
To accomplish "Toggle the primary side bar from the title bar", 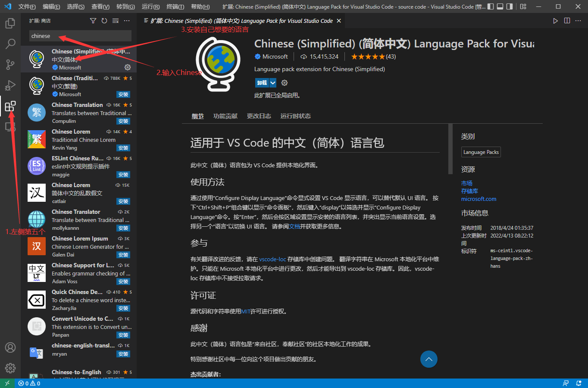I will [491, 6].
